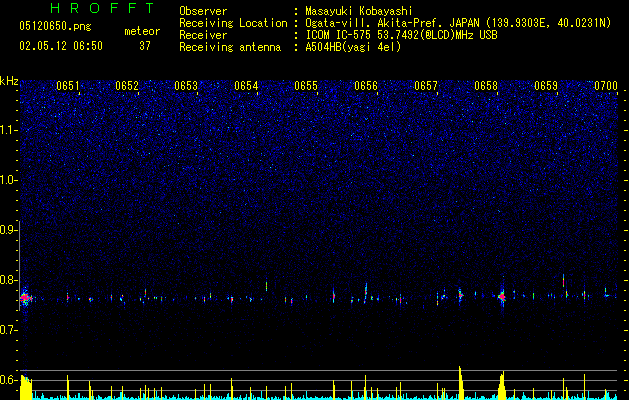Click the strong echo just after 0658

(502, 296)
